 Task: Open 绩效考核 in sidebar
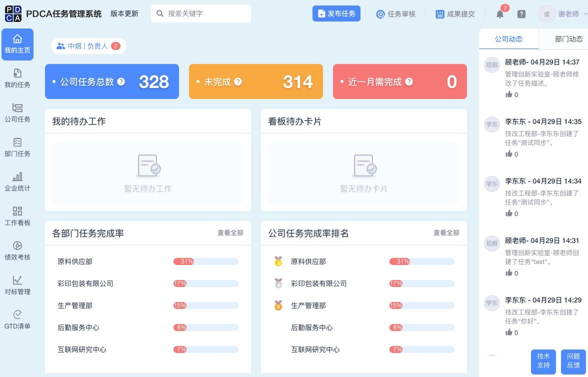coord(17,251)
